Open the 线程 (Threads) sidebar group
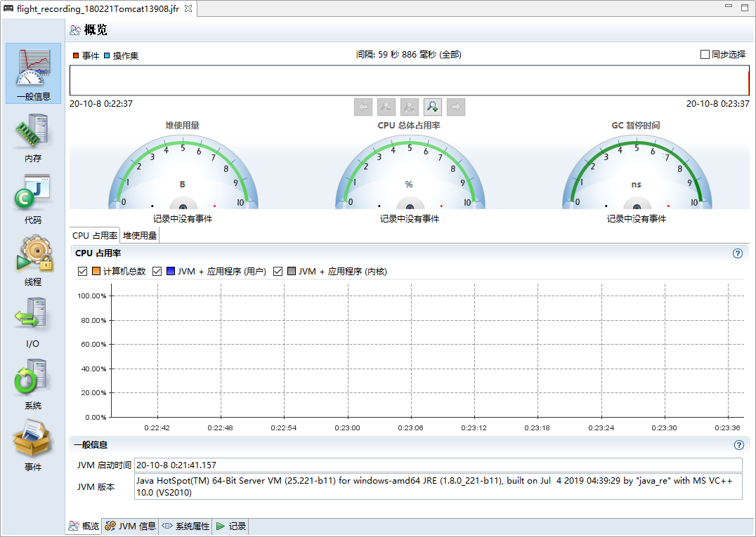Image resolution: width=756 pixels, height=537 pixels. pos(33,261)
